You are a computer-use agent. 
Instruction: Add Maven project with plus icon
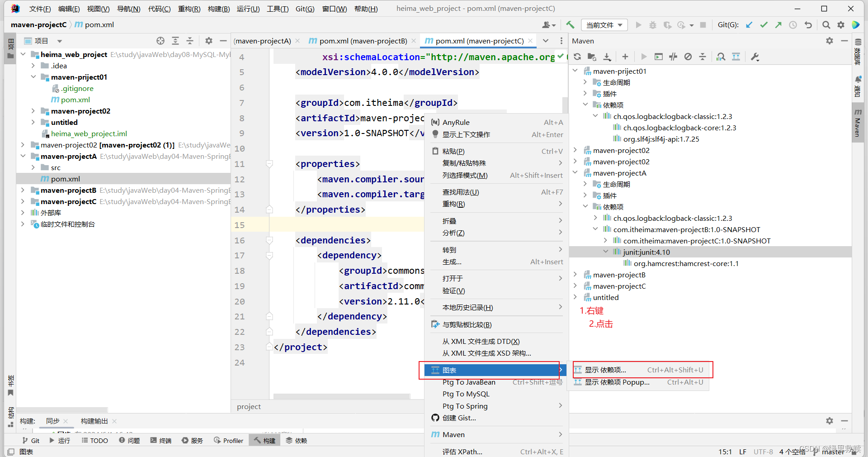tap(625, 57)
